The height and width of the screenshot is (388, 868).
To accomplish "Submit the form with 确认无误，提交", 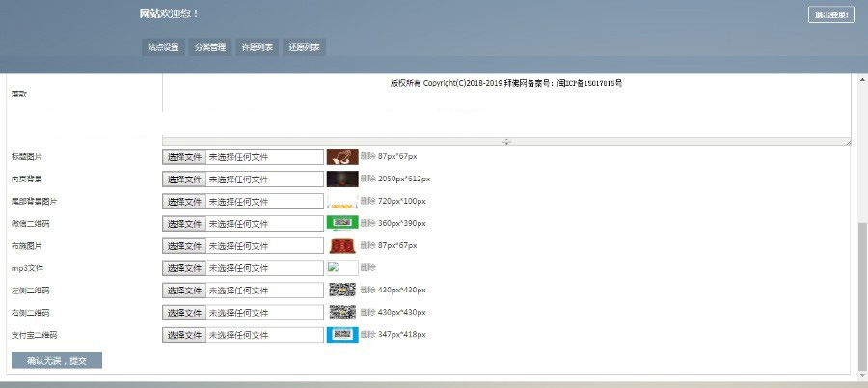I will pos(57,360).
